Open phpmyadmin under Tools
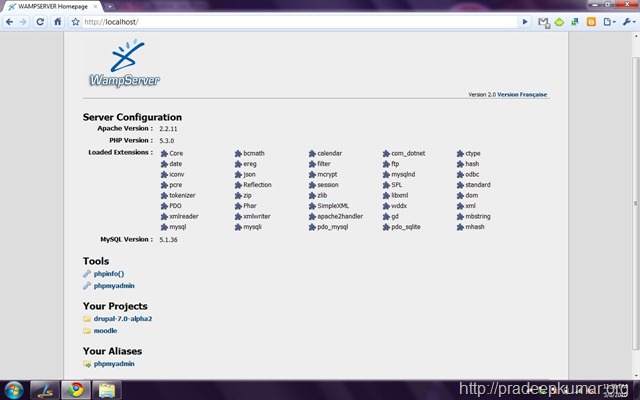The height and width of the screenshot is (400, 640). [x=114, y=286]
